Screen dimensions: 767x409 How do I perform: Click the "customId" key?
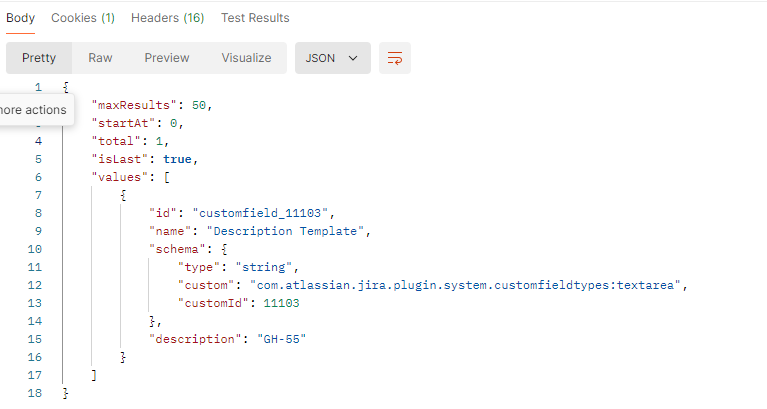coord(213,303)
